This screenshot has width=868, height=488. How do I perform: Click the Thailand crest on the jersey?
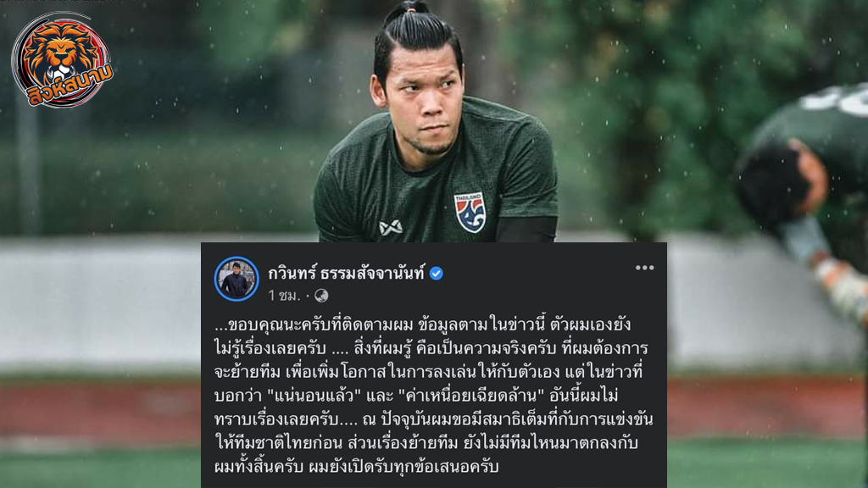click(x=470, y=212)
